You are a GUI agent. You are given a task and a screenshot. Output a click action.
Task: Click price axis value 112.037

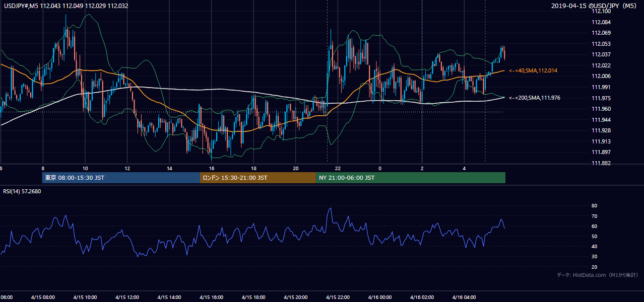[x=602, y=54]
